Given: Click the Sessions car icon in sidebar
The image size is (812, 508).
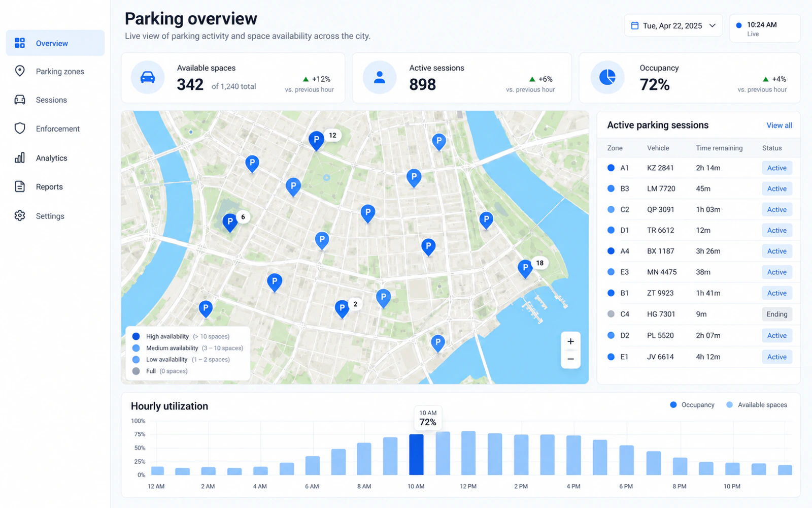Looking at the screenshot, I should tap(20, 100).
